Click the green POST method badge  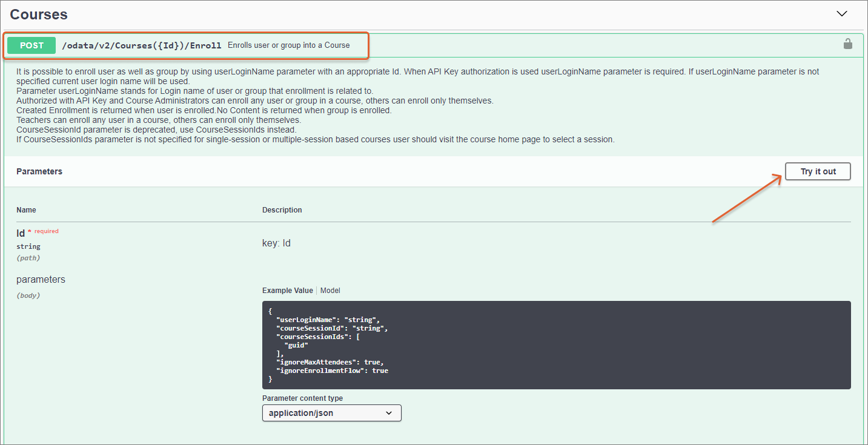pos(31,45)
